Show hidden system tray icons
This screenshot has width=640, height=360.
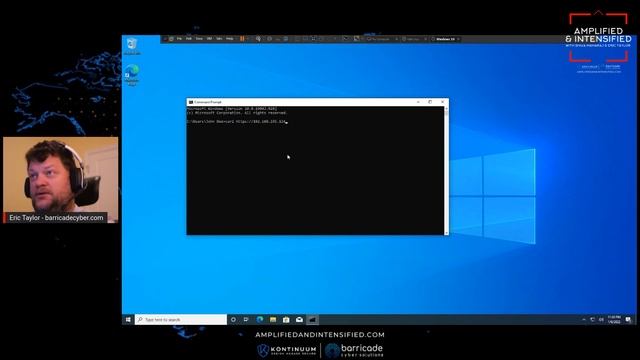(584, 320)
